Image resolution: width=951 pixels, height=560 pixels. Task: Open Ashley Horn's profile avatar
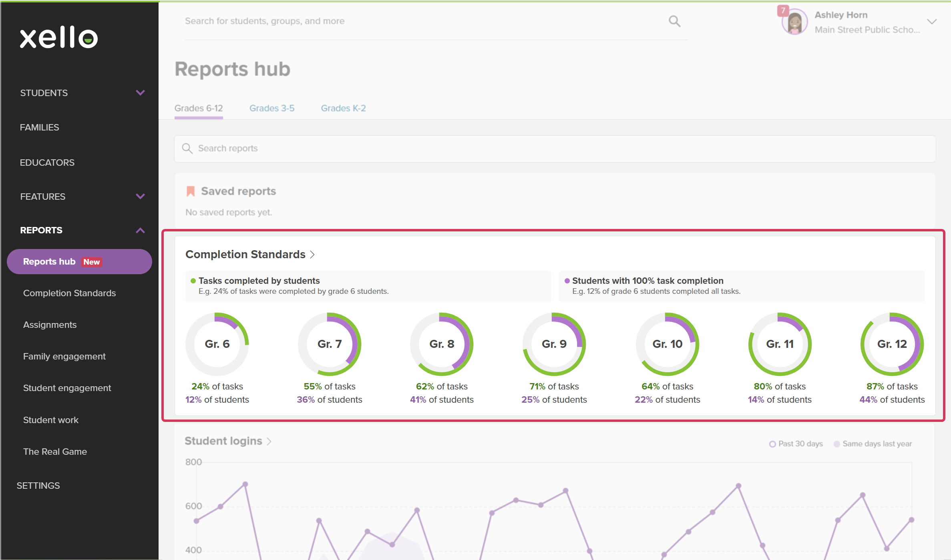pos(795,22)
